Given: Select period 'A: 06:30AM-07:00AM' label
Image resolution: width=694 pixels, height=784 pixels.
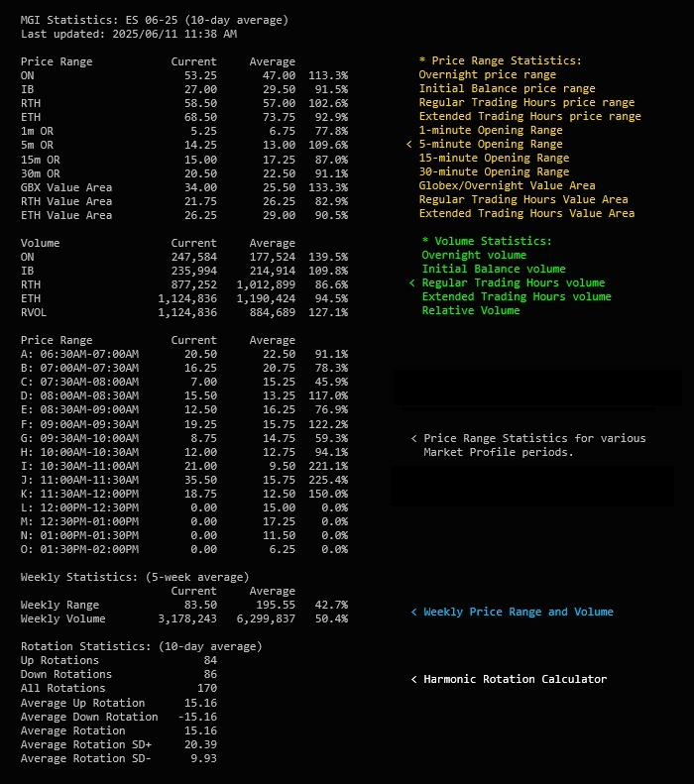Looking at the screenshot, I should pyautogui.click(x=79, y=354).
